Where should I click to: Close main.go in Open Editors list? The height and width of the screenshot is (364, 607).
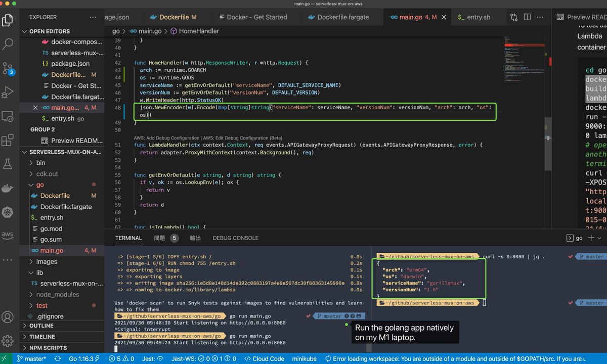tap(35, 108)
